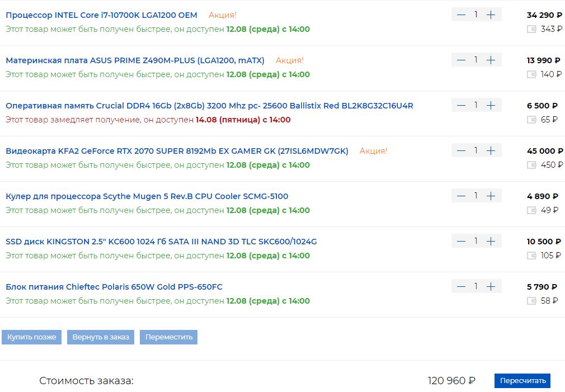565x392 pixels.
Task: Open Процессор INTEL Core i7-10700K product link
Action: pos(102,15)
